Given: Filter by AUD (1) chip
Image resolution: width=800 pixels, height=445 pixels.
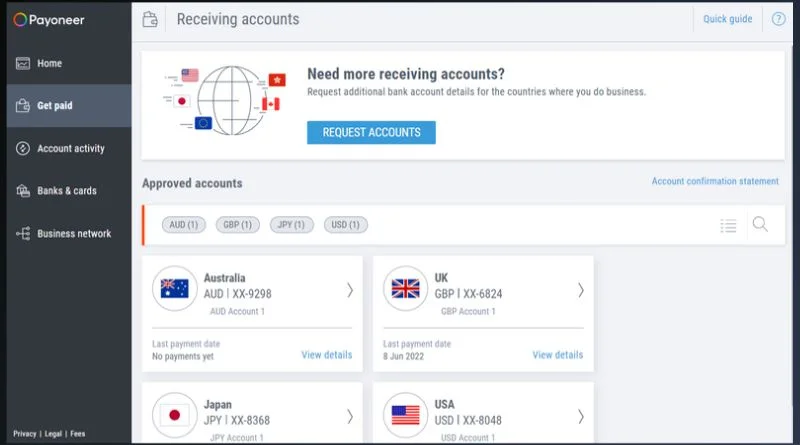Looking at the screenshot, I should click(184, 225).
